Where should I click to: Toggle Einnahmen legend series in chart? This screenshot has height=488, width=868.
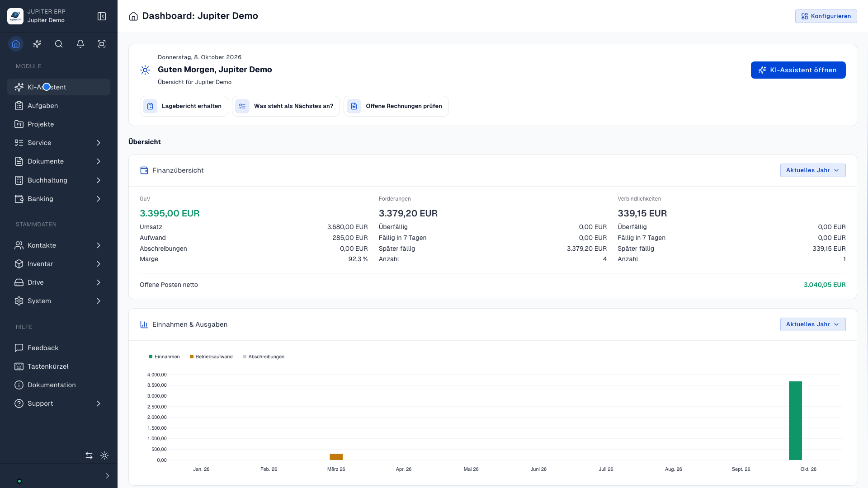164,357
